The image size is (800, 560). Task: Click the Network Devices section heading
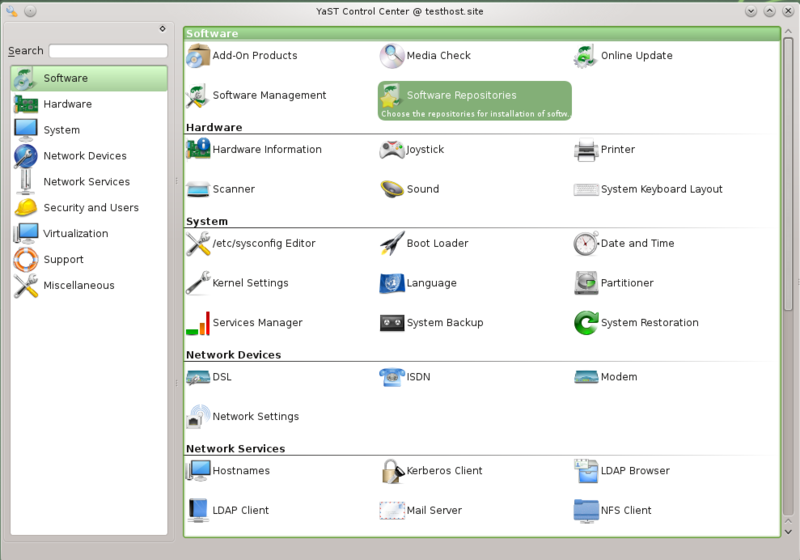pyautogui.click(x=234, y=355)
